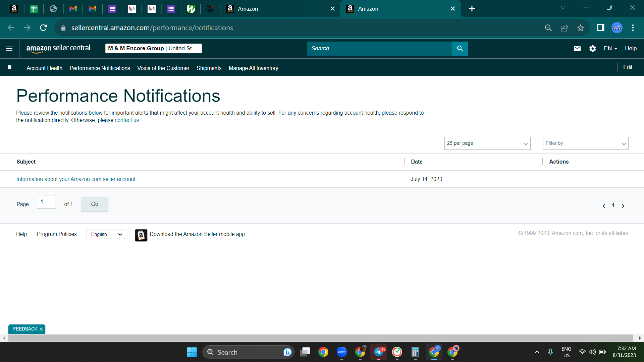Open the messages envelope icon

[x=577, y=49]
